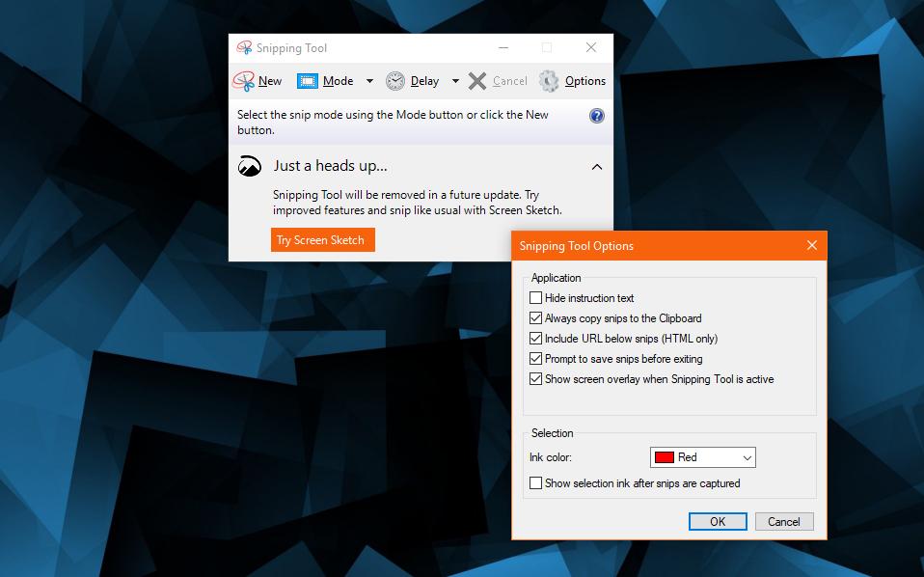Close the Snipping Tool main window

pos(591,47)
